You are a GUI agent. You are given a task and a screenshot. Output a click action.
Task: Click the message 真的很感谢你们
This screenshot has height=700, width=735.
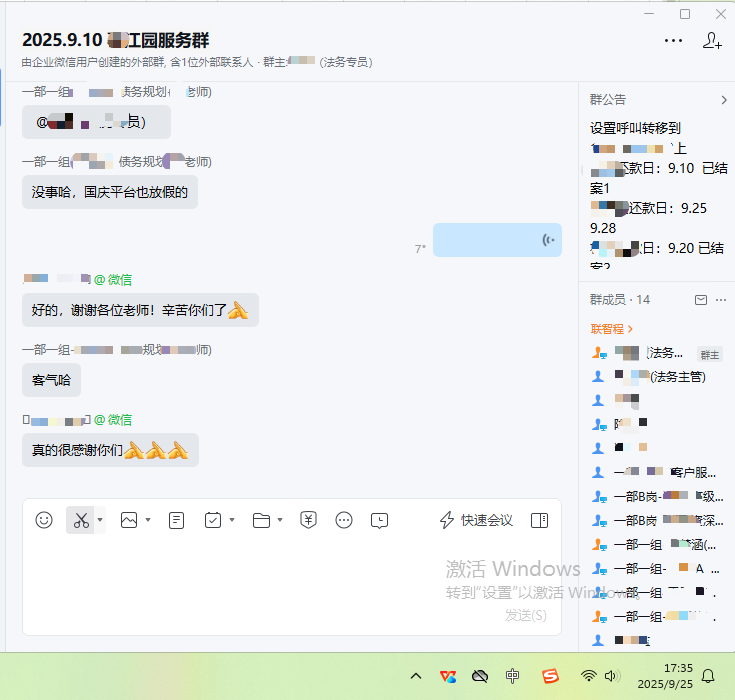pos(110,450)
